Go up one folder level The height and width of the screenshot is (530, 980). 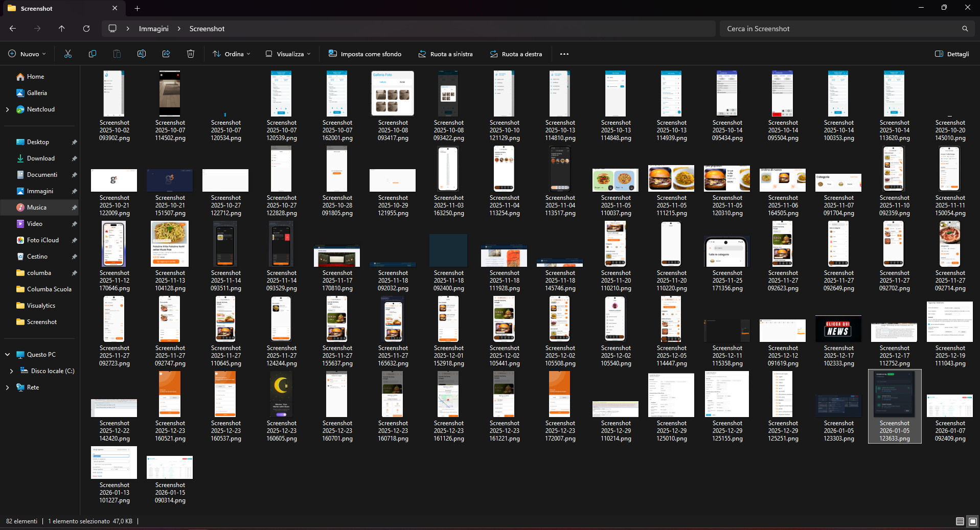62,29
